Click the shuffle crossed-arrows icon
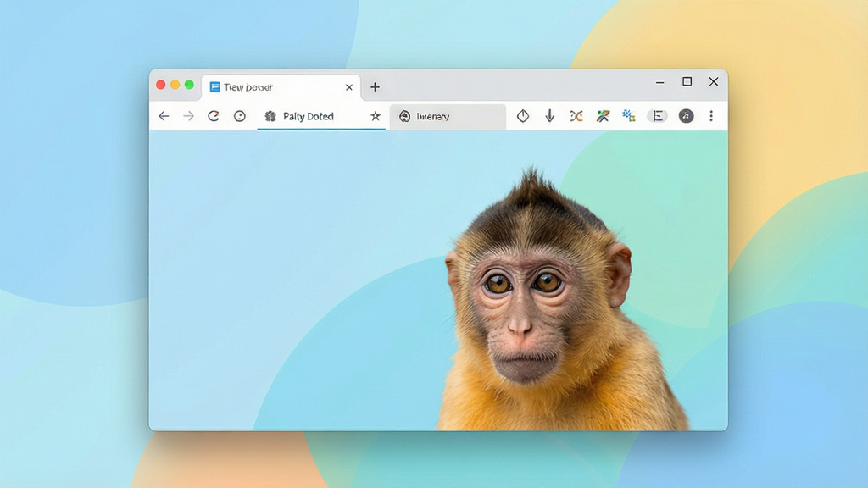Viewport: 868px width, 488px height. [x=576, y=116]
